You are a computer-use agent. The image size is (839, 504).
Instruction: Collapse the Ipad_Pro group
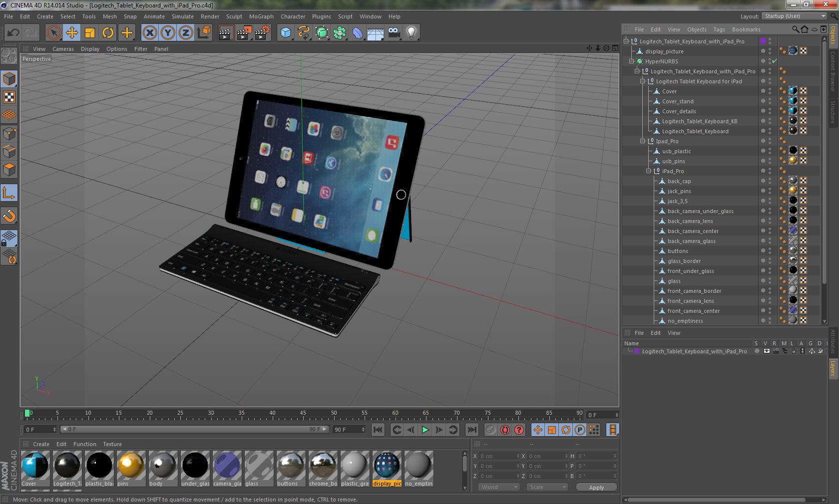click(643, 141)
